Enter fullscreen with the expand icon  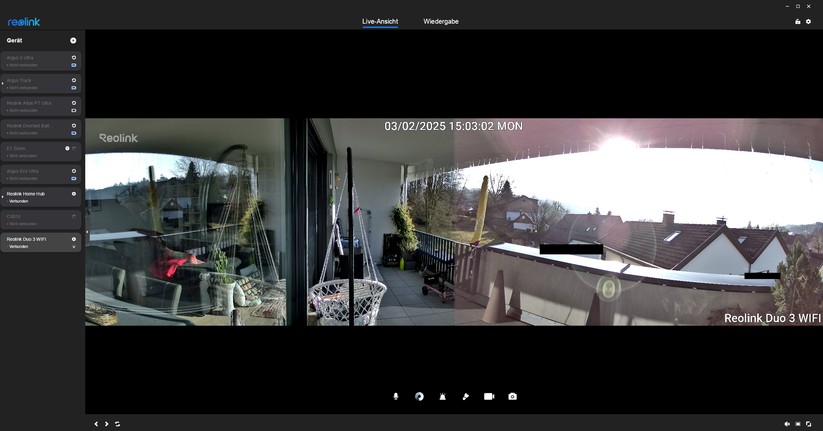coord(808,424)
